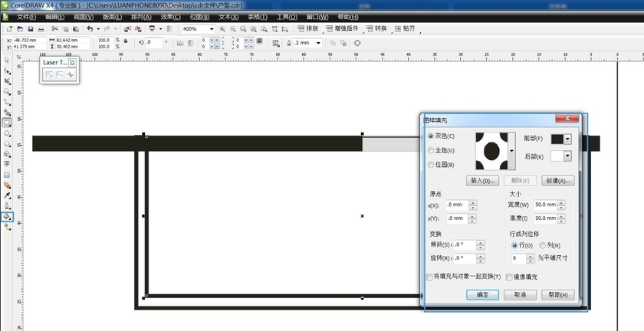Image resolution: width=644 pixels, height=331 pixels.
Task: Open the 位图(B) menu in menu bar
Action: [x=200, y=17]
